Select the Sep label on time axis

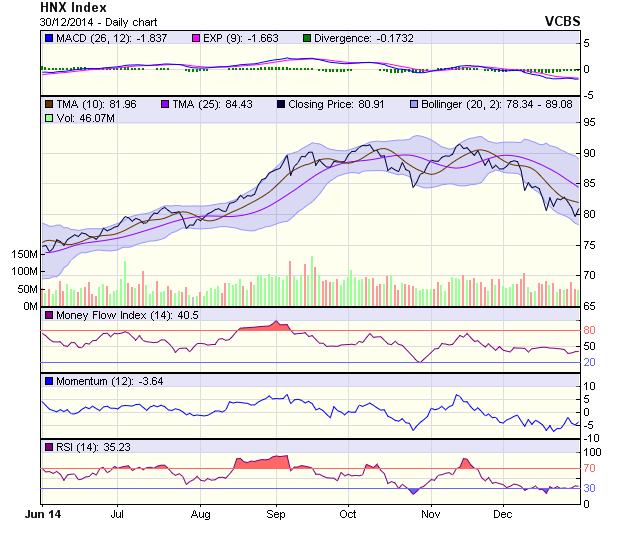[x=276, y=514]
